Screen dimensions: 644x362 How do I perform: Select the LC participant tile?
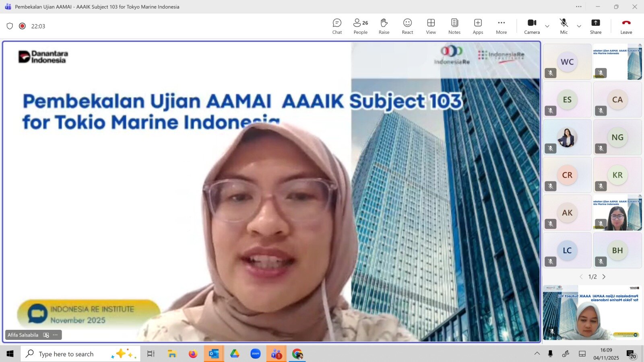(567, 250)
